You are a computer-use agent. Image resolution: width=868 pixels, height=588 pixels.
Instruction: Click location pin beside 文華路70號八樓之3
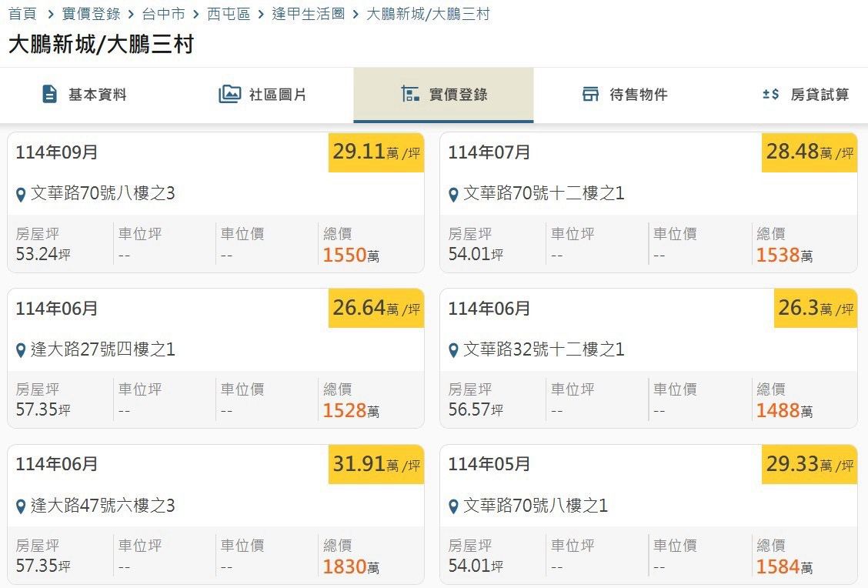click(21, 194)
